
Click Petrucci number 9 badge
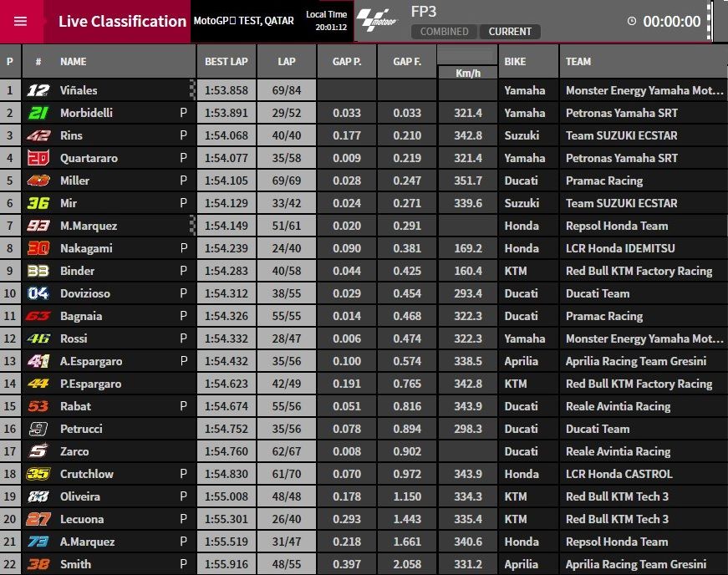(38, 429)
